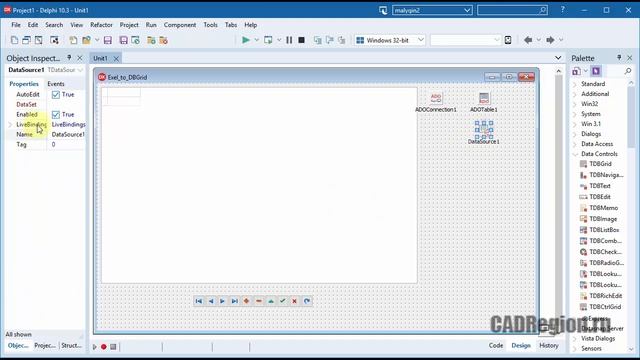Select the Unit1 editor tab
This screenshot has width=640, height=360.
point(100,58)
